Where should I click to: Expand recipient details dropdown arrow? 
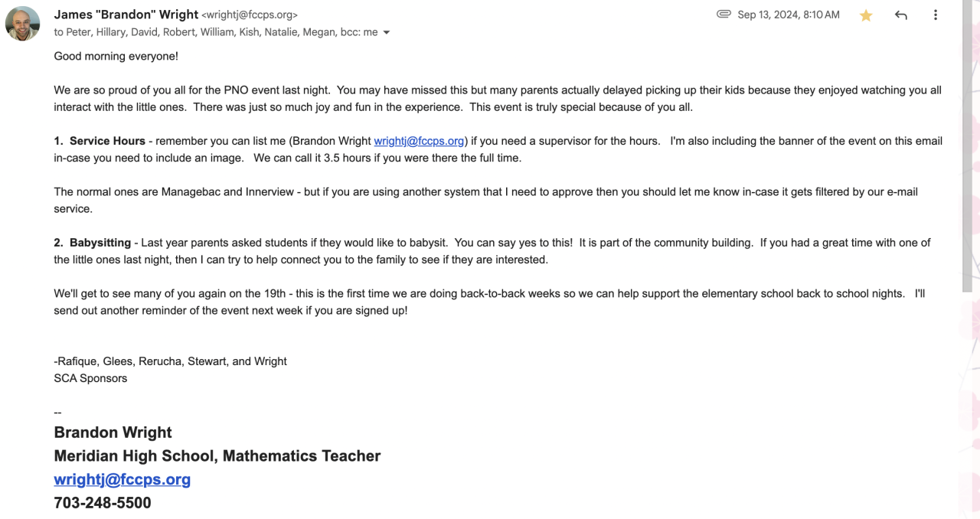coord(386,33)
